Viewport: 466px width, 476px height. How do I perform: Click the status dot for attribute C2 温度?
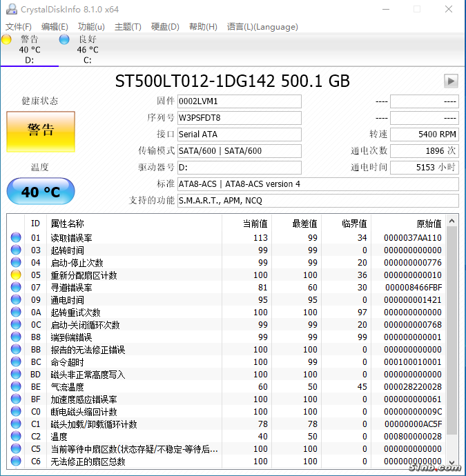pos(16,437)
